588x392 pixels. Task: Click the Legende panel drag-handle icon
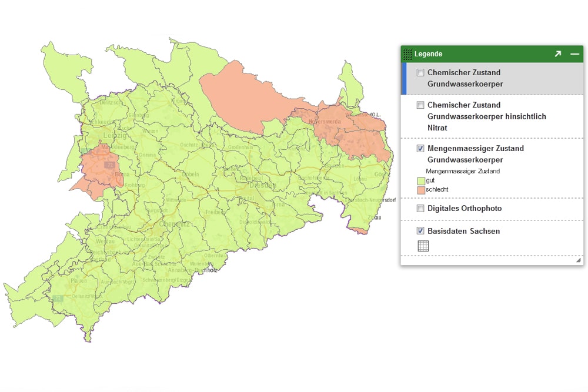point(407,54)
